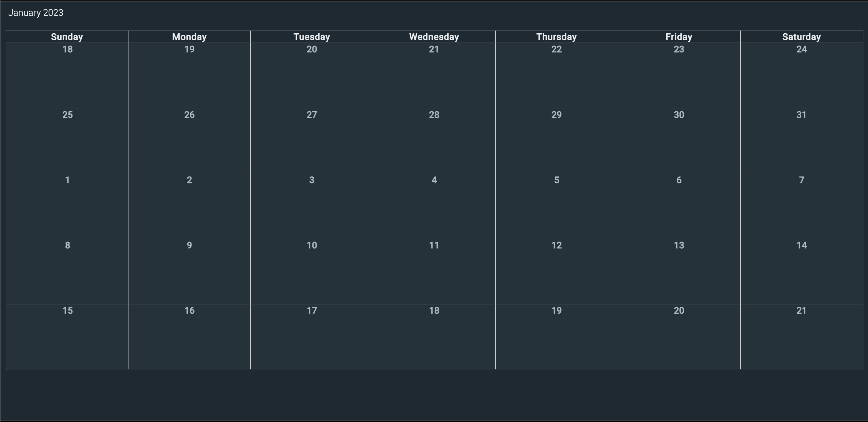Screen dimensions: 868x422
Task: Click day 18 in the Sunday column
Action: (x=67, y=49)
